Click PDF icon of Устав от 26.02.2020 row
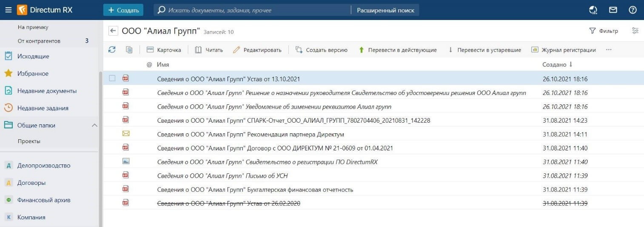 [125, 203]
